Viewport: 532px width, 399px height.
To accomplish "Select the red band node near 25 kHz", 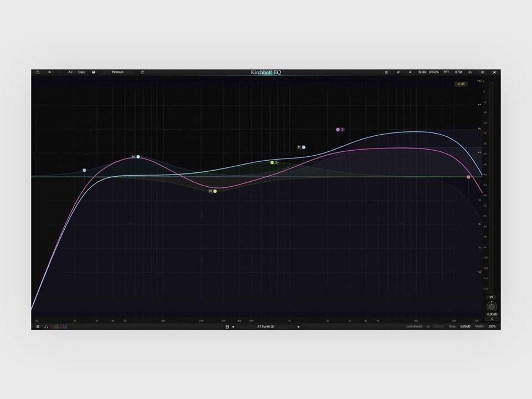I will (x=469, y=177).
